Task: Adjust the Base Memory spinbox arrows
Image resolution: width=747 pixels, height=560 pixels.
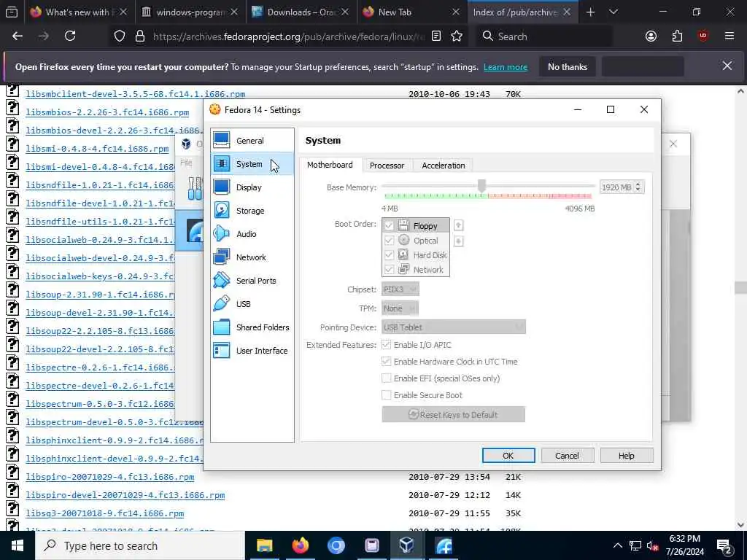Action: tap(638, 187)
